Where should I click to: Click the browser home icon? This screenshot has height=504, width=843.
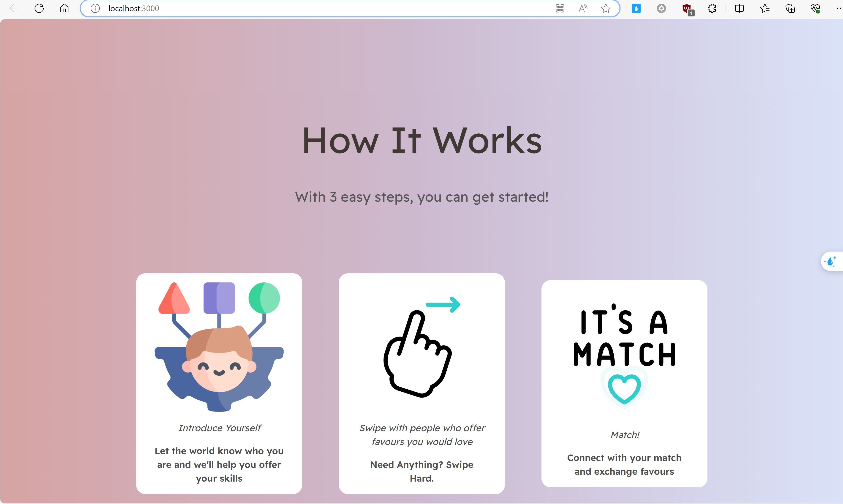click(x=64, y=8)
